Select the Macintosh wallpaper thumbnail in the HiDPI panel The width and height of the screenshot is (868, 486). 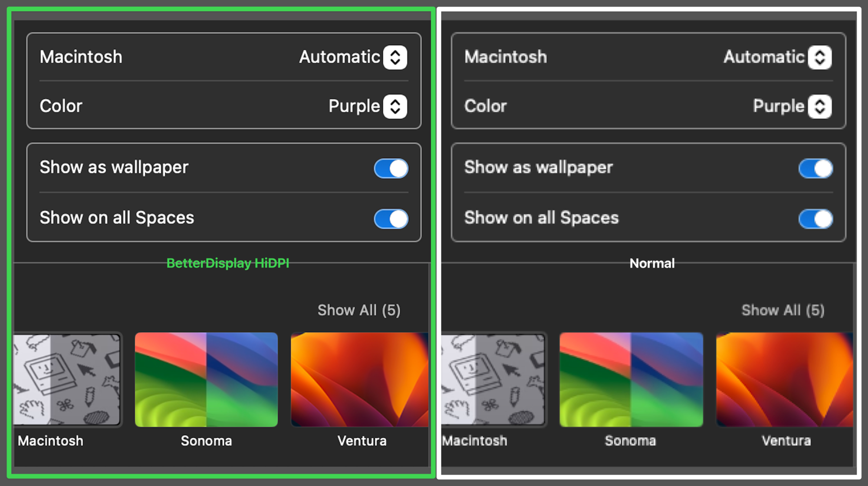67,379
